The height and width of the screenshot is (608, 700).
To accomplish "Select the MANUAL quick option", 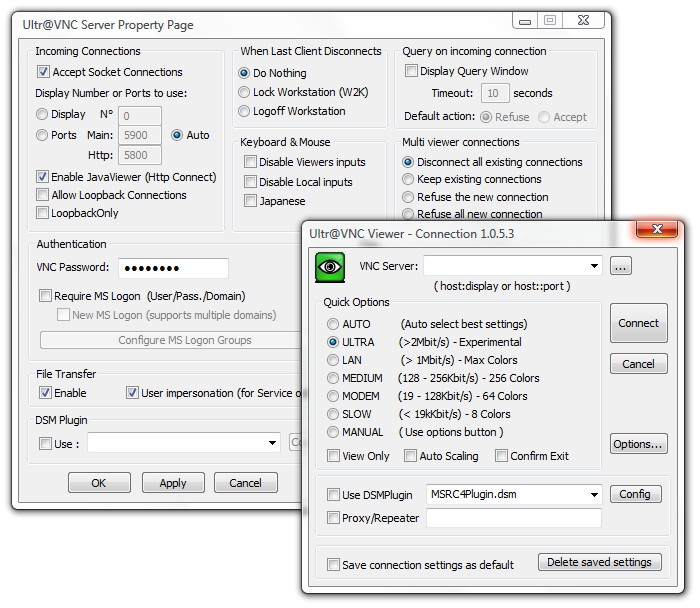I will pos(333,432).
